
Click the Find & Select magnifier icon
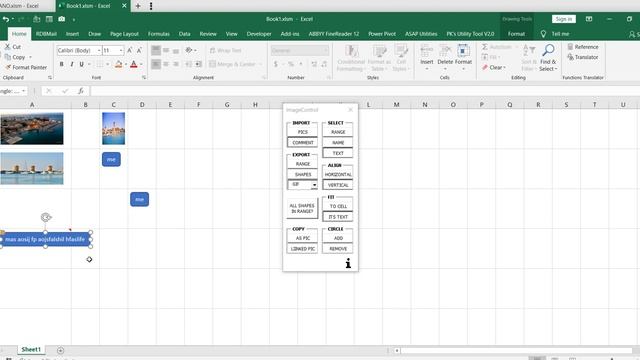tap(548, 51)
